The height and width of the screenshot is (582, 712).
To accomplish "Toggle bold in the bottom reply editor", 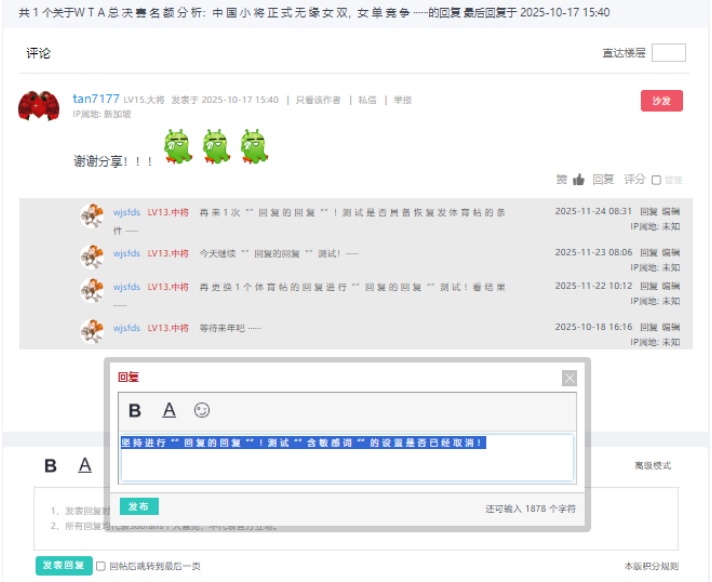I will (50, 466).
